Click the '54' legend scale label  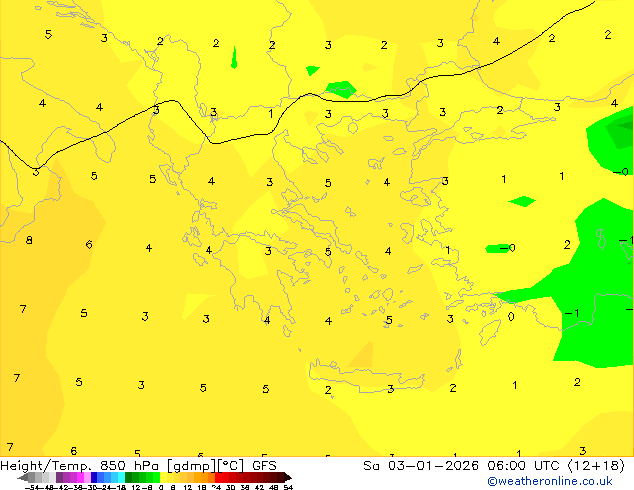coord(288,487)
